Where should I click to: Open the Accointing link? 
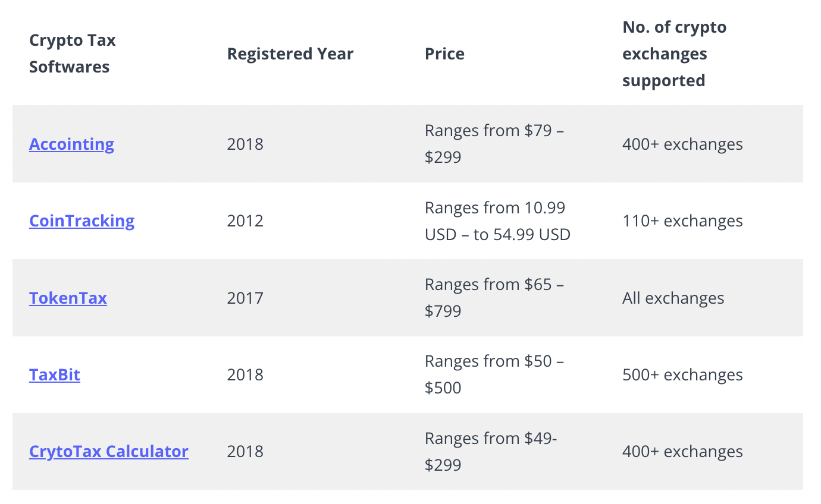coord(71,144)
